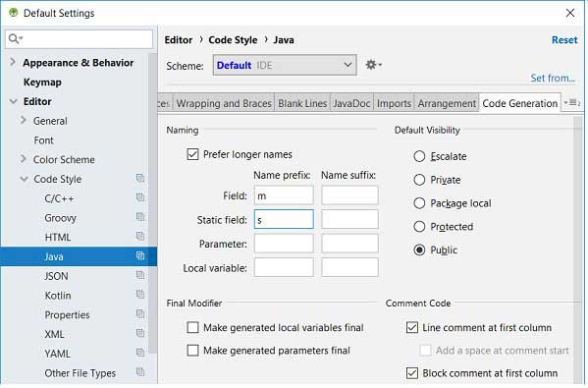Collapse the Code Style tree node

[24, 179]
